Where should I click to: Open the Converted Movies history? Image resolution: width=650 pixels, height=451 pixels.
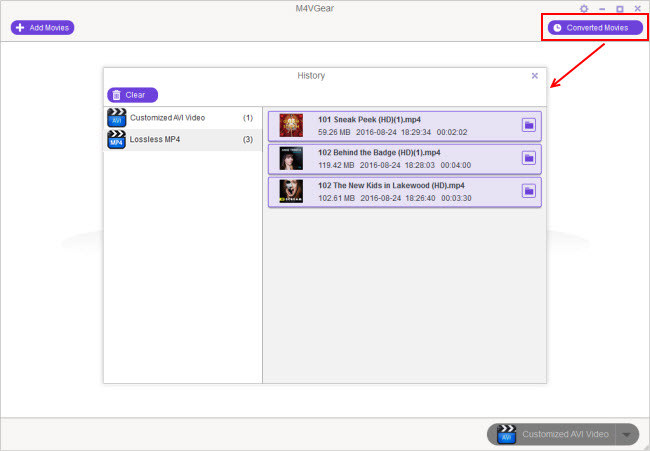595,28
